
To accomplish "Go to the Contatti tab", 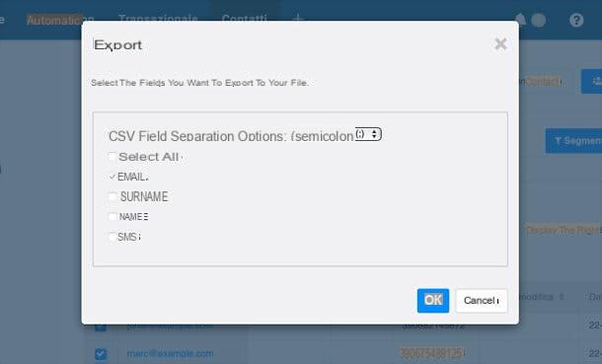I will 244,19.
